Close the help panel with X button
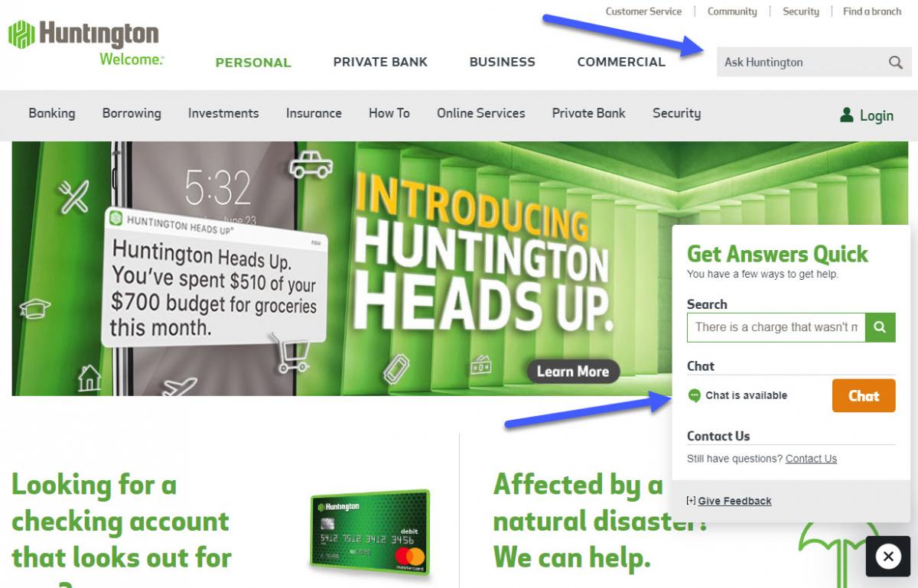Screen dimensions: 918x588 (888, 557)
